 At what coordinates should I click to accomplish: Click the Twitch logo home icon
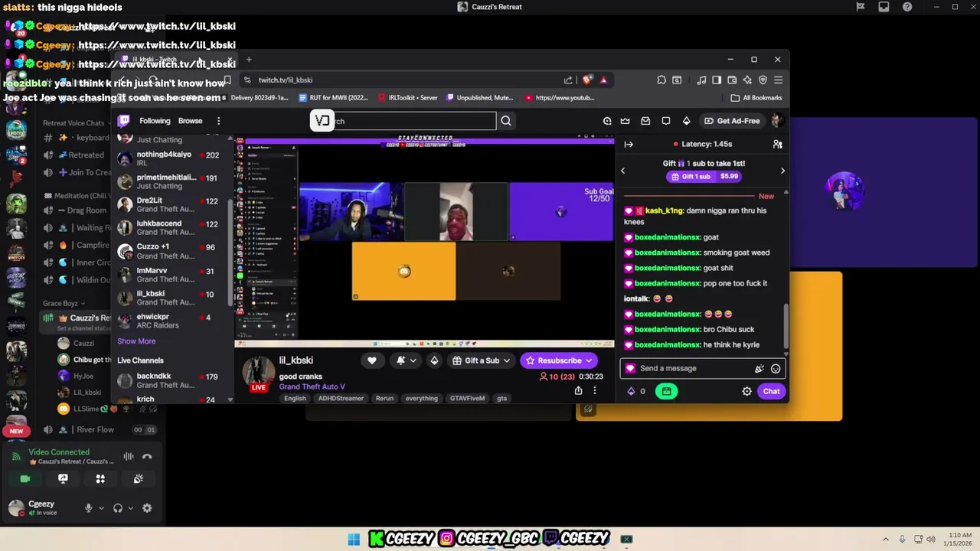coord(123,121)
